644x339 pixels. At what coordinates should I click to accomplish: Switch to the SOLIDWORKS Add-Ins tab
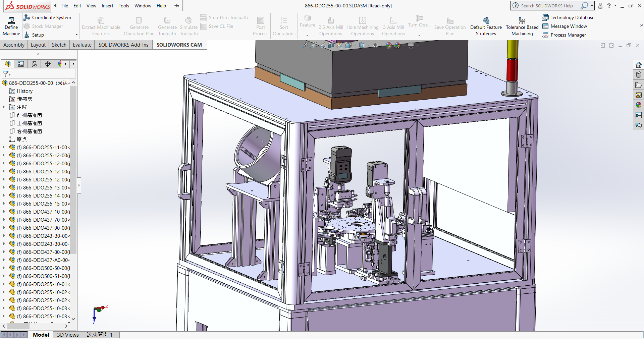[123, 45]
